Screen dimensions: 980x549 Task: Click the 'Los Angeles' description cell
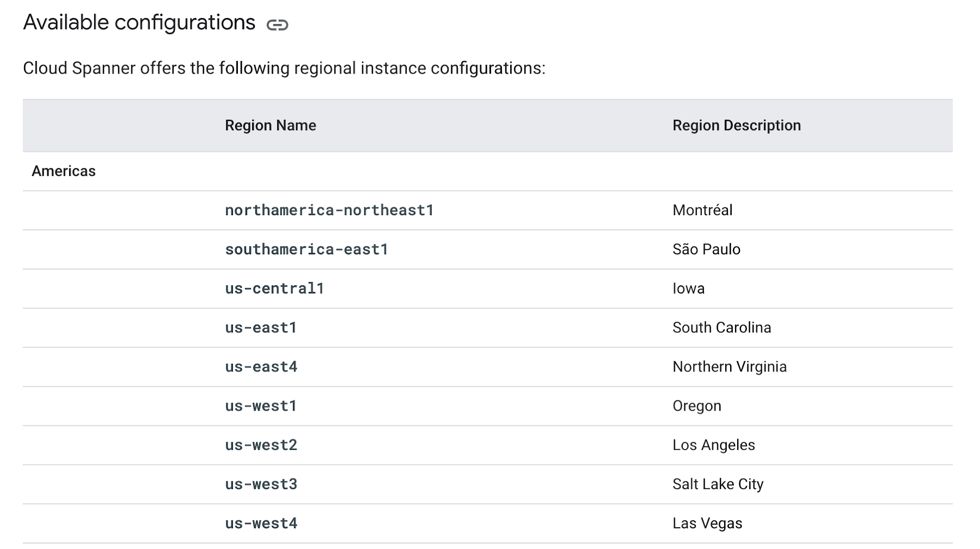[714, 446]
